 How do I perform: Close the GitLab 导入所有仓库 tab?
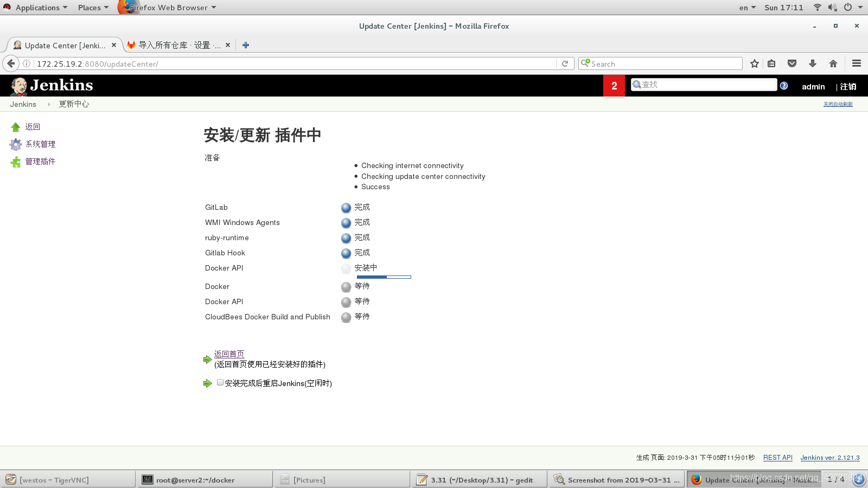click(228, 45)
